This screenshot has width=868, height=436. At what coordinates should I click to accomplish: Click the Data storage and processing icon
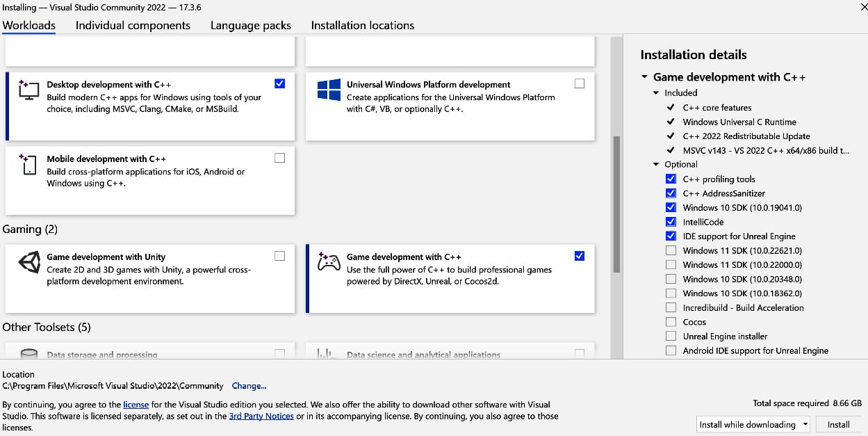28,355
